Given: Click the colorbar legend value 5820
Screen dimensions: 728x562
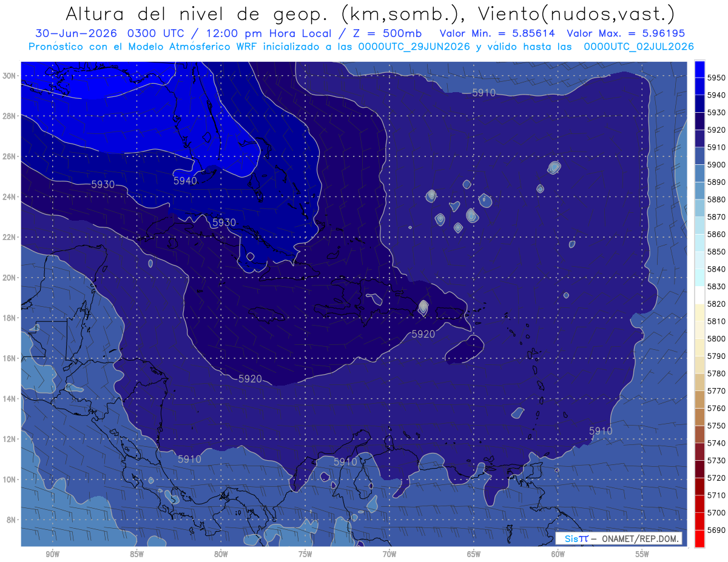Looking at the screenshot, I should 716,304.
